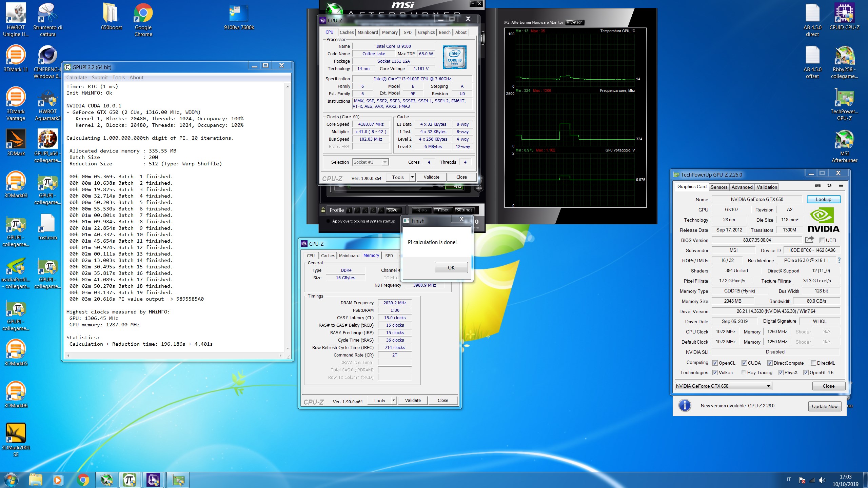868x488 pixels.
Task: Click CPU-Z taskbar icon
Action: pos(153,480)
